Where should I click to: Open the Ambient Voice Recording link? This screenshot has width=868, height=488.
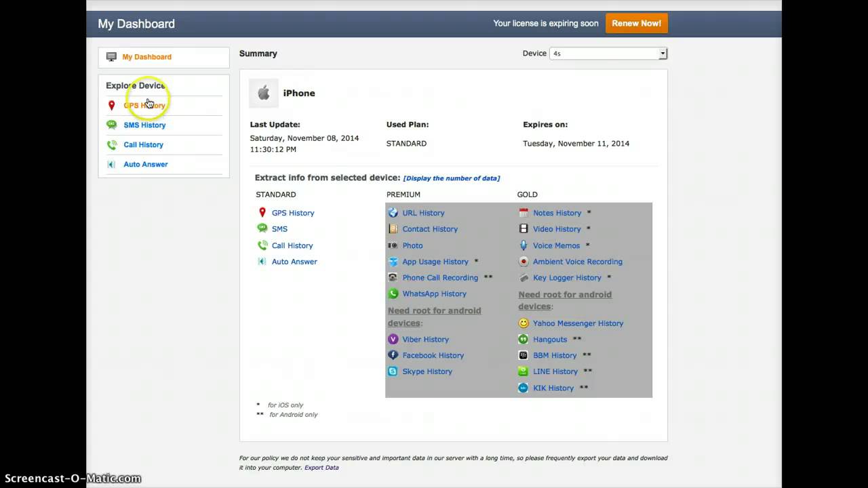coord(578,262)
